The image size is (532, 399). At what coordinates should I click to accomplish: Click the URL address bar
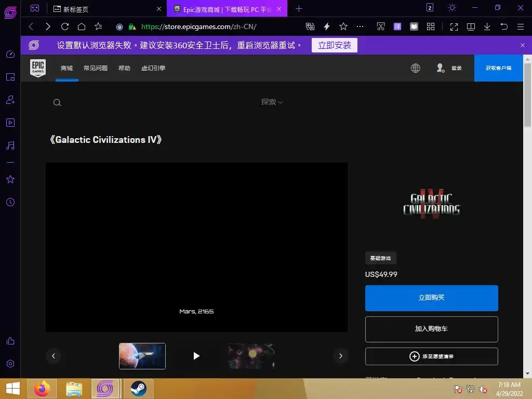point(198,26)
